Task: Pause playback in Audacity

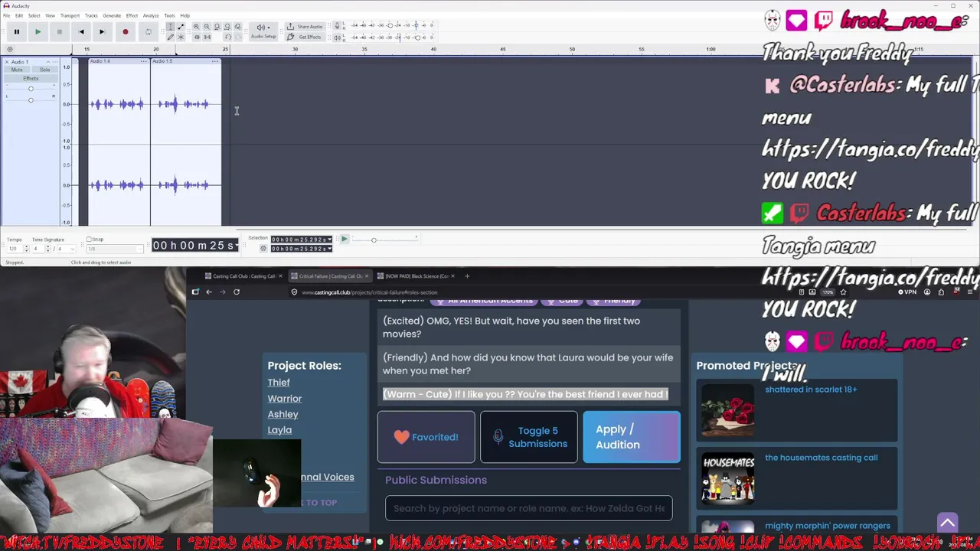Action: click(16, 31)
